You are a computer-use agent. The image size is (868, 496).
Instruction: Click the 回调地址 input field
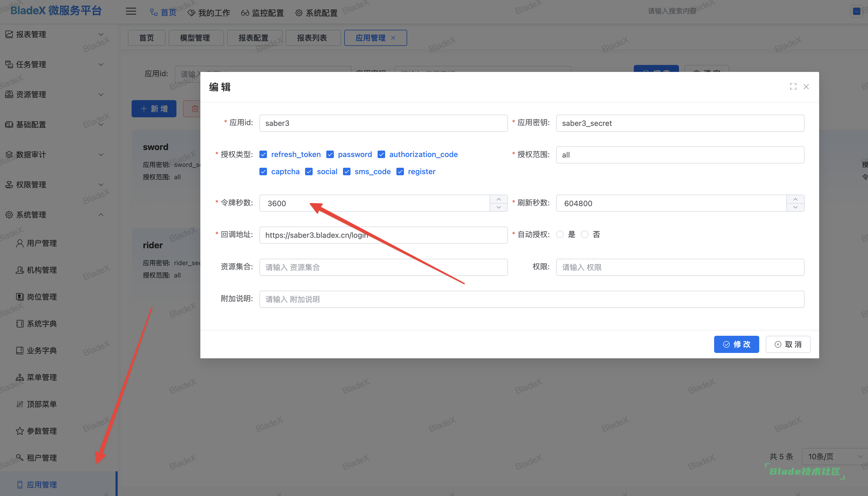click(383, 235)
